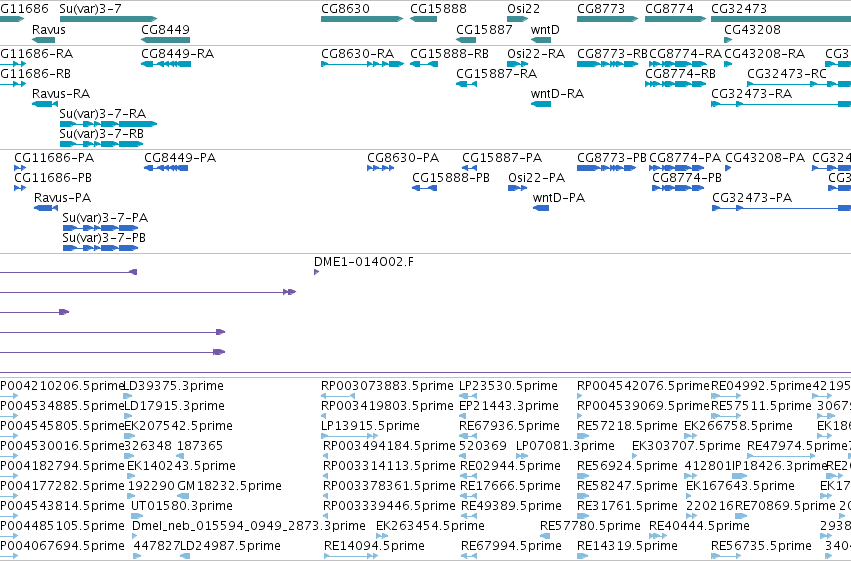851x561 pixels.
Task: Select the CG8449 gene arrow
Action: click(166, 40)
